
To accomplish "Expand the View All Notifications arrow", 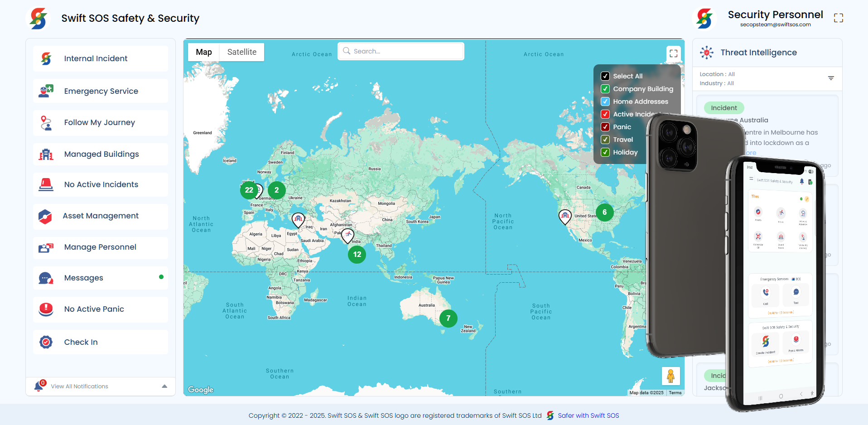I will click(x=164, y=386).
